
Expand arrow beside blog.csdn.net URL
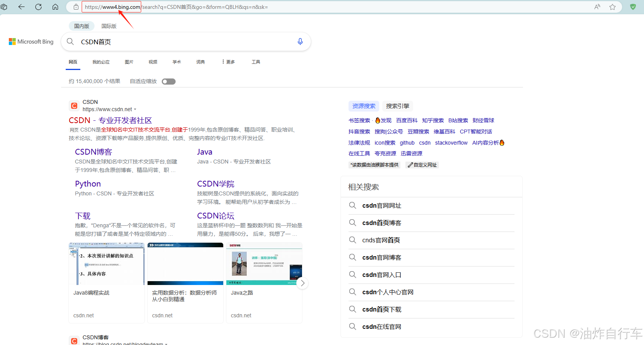(x=166, y=343)
